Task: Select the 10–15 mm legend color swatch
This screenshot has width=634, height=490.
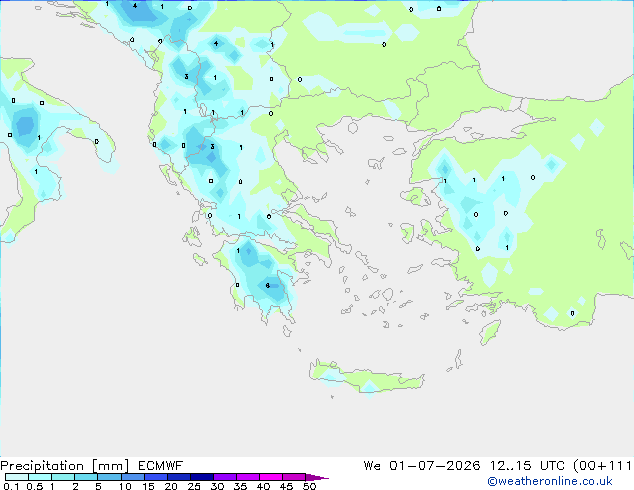Action: [x=133, y=477]
